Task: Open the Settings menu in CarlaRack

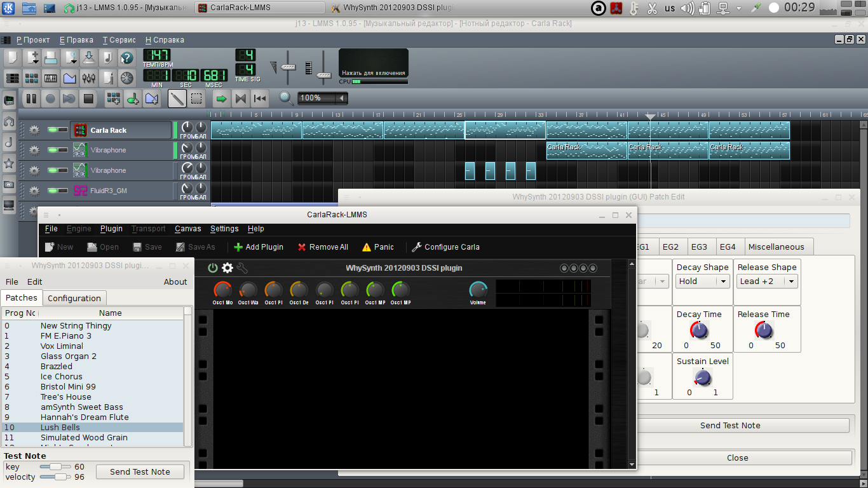Action: (224, 229)
